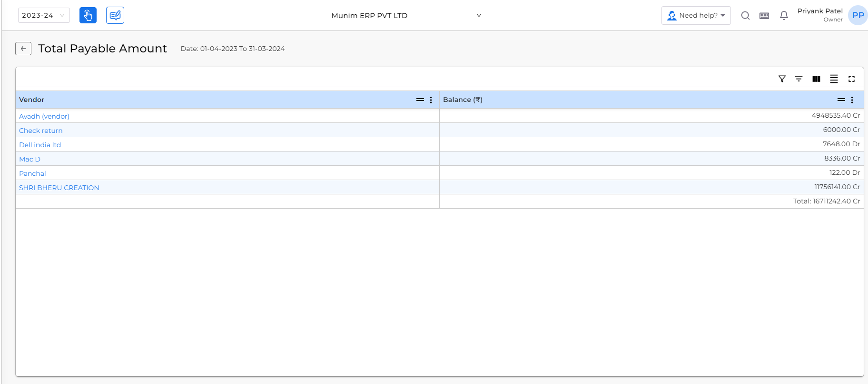Open the Vendor column three-dot menu
The width and height of the screenshot is (868, 384).
(431, 100)
